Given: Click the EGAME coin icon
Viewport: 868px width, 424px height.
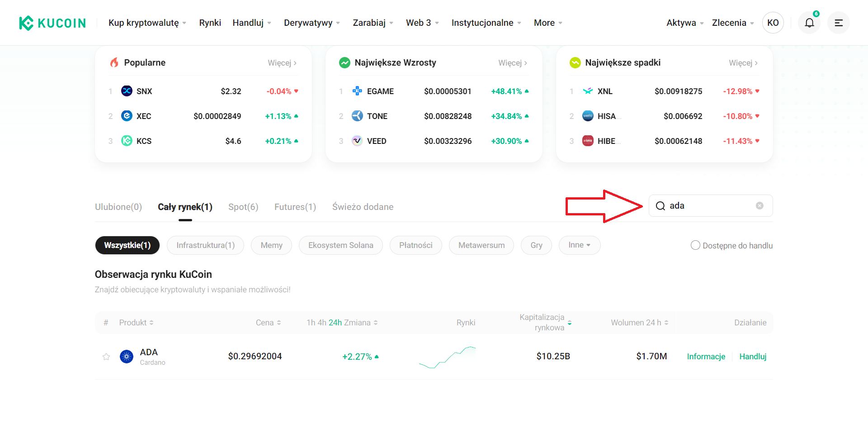Looking at the screenshot, I should point(357,91).
